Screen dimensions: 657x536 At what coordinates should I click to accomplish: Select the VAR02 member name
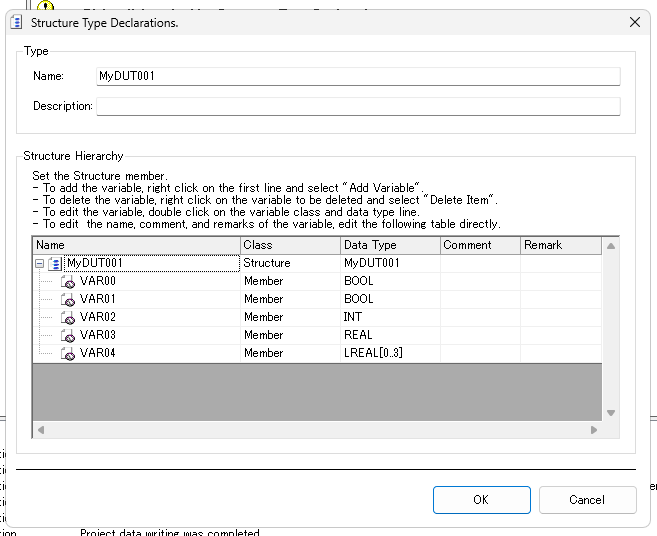tap(98, 317)
